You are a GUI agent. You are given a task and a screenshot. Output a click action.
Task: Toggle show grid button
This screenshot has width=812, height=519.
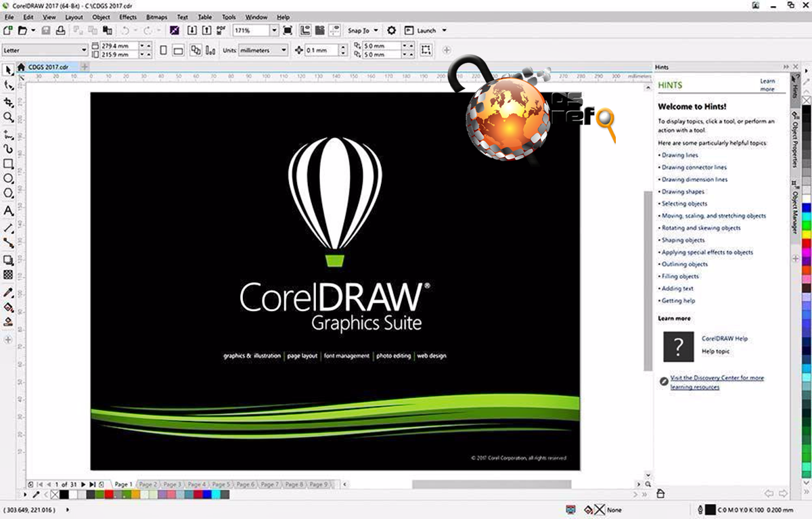pos(319,30)
